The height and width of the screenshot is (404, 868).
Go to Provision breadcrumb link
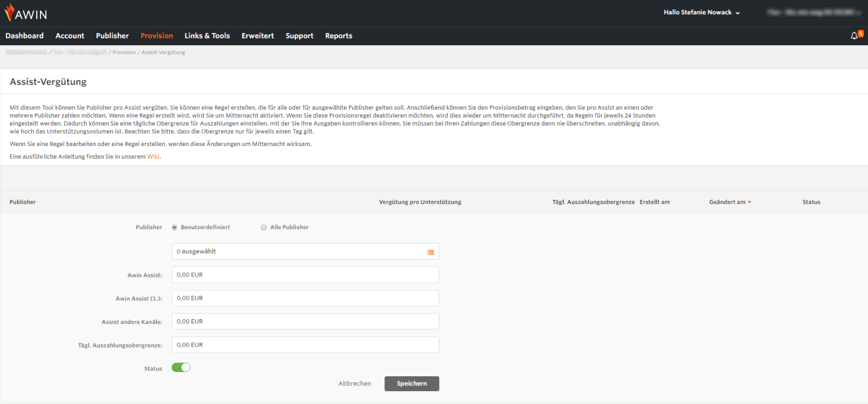tap(124, 52)
